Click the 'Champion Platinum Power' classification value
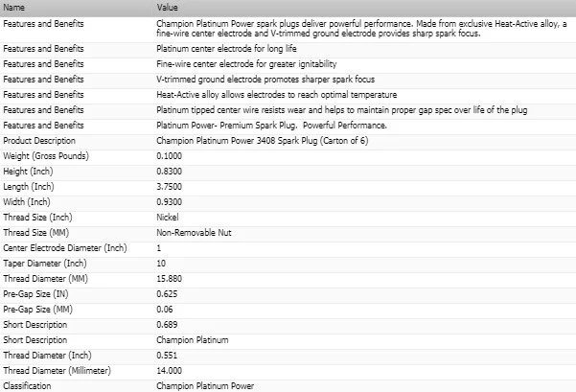Image resolution: width=576 pixels, height=392 pixels. (x=205, y=386)
